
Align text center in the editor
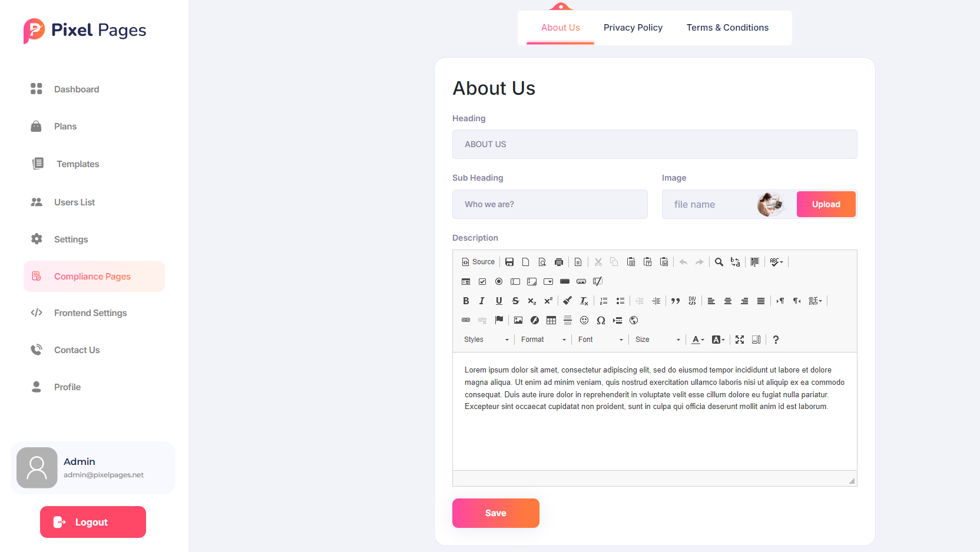728,301
